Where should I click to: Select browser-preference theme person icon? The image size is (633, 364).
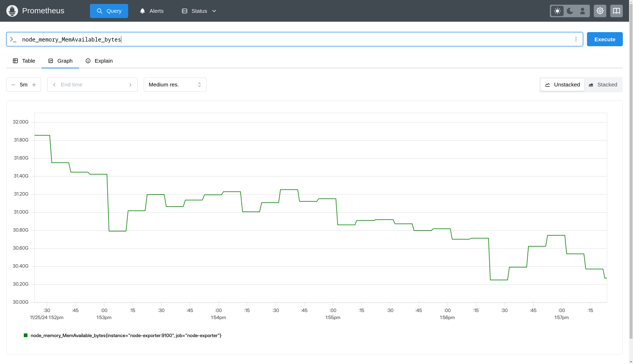coord(582,11)
